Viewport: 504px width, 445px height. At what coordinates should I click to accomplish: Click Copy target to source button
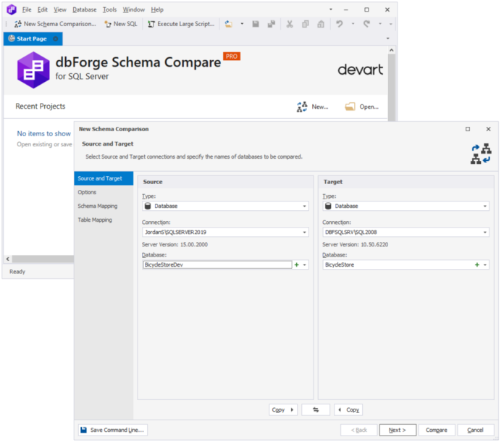(348, 409)
